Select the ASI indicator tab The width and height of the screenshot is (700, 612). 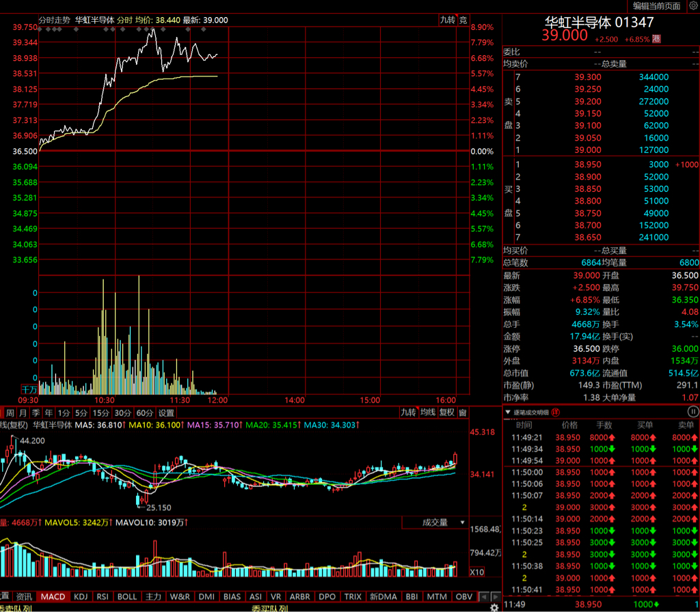point(256,596)
